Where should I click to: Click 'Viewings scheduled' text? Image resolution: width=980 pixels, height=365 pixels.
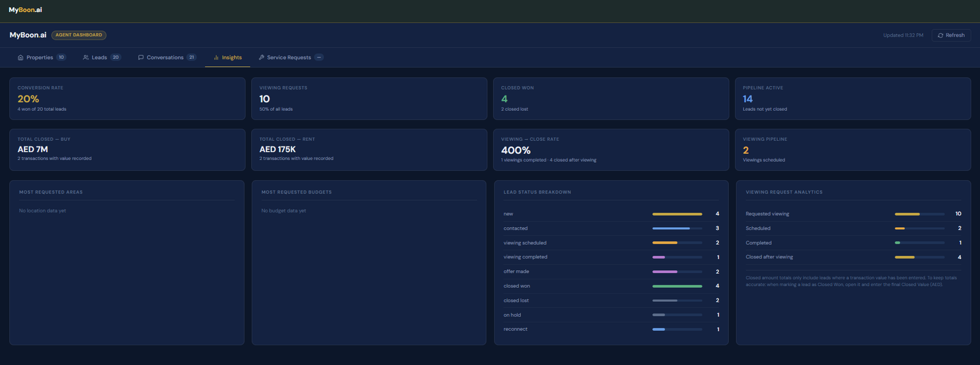(764, 160)
